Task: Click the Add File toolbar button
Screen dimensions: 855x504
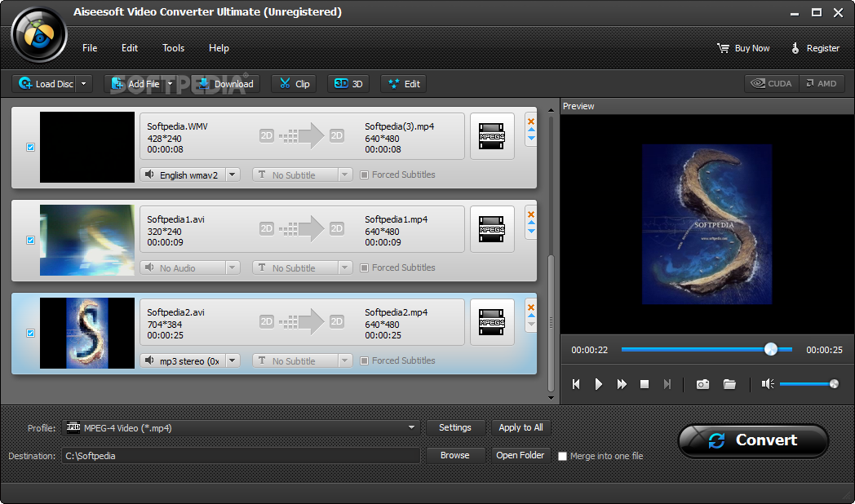Action: point(135,84)
